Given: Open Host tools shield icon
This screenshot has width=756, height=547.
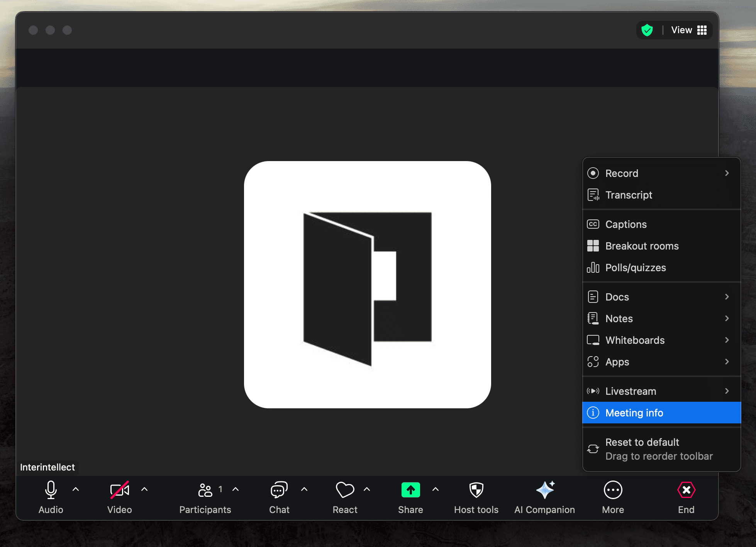Looking at the screenshot, I should [476, 490].
